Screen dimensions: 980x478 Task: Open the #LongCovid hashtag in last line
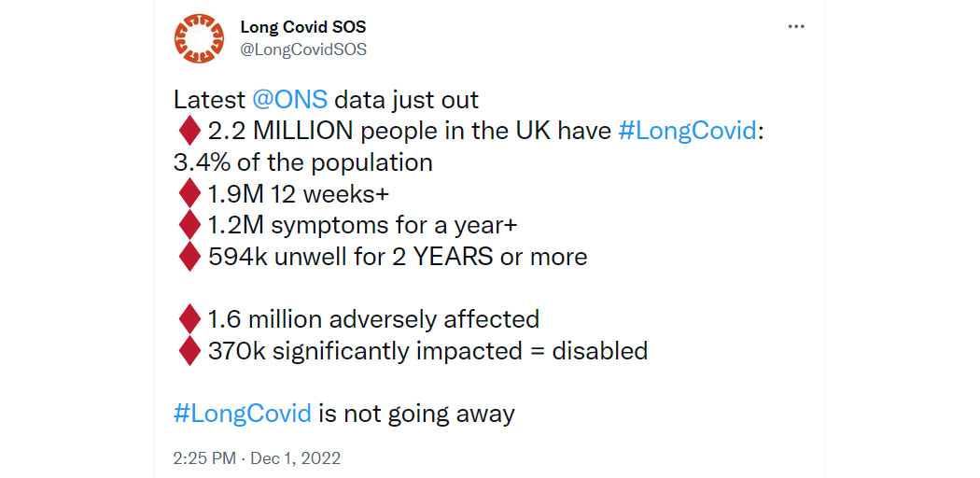pyautogui.click(x=243, y=414)
